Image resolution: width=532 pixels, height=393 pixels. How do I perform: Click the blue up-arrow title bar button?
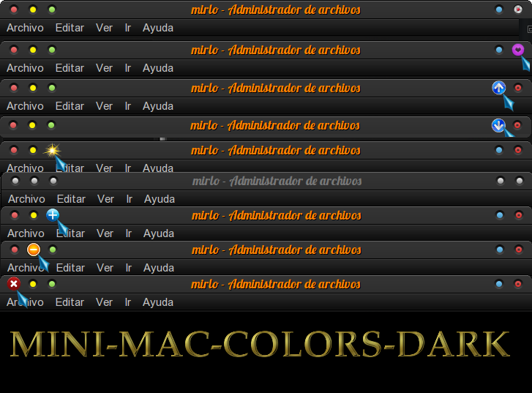pyautogui.click(x=499, y=88)
